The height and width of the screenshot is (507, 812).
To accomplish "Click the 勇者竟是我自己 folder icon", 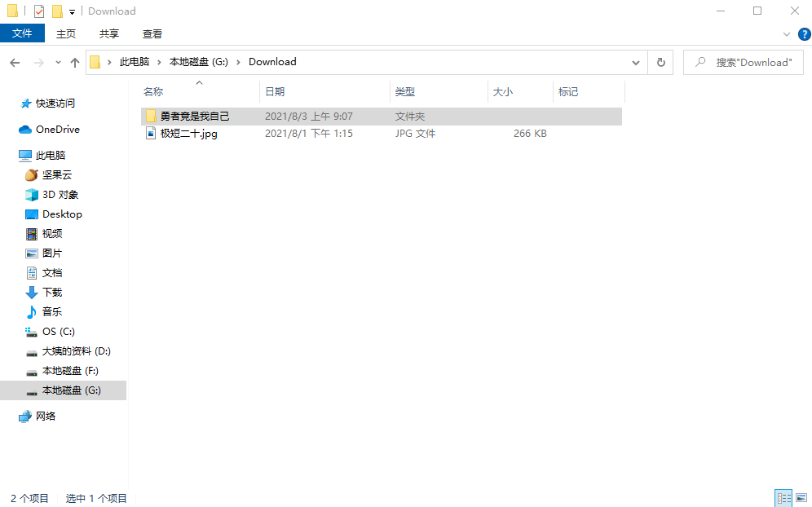I will 151,116.
